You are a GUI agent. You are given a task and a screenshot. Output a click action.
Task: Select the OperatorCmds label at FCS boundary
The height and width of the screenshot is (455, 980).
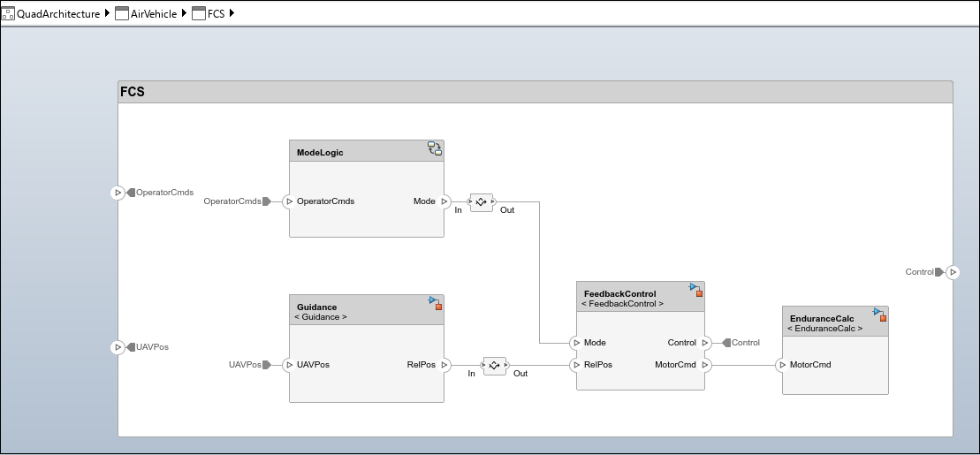pyautogui.click(x=165, y=193)
